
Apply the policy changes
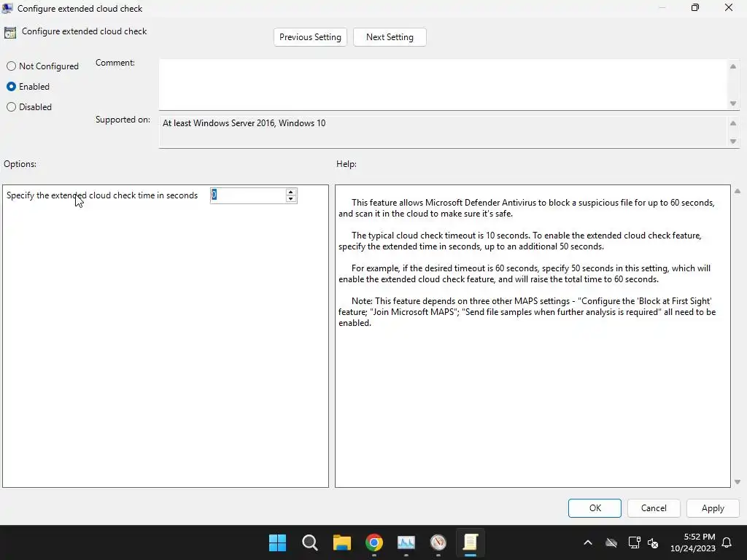713,508
